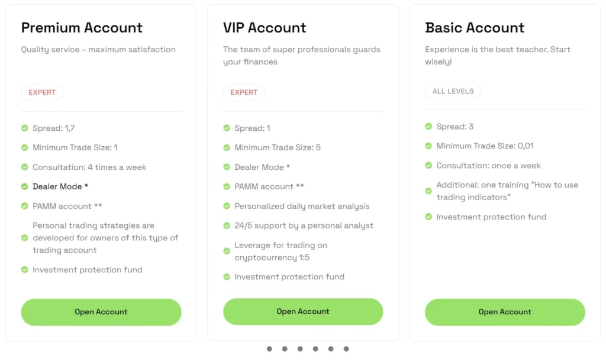Click the checkmark beside Consultation: once a week
Viewport: 606px width, 364px height.
(x=428, y=166)
